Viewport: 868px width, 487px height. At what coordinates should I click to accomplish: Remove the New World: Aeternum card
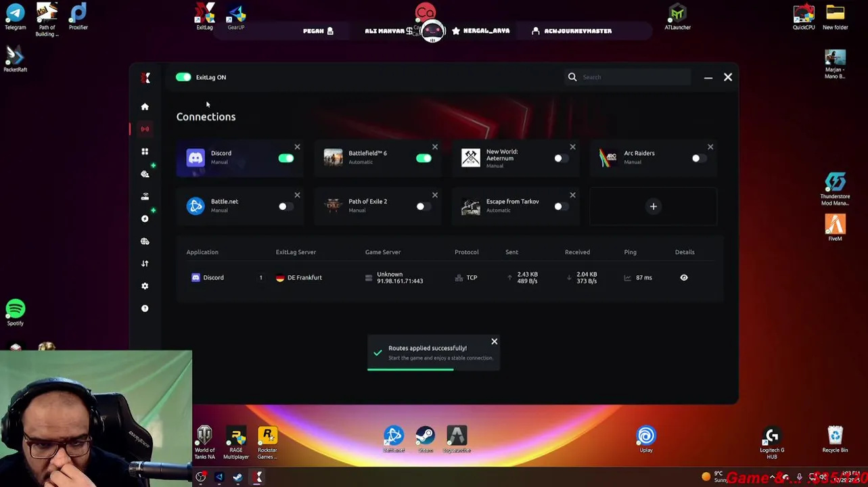(572, 147)
